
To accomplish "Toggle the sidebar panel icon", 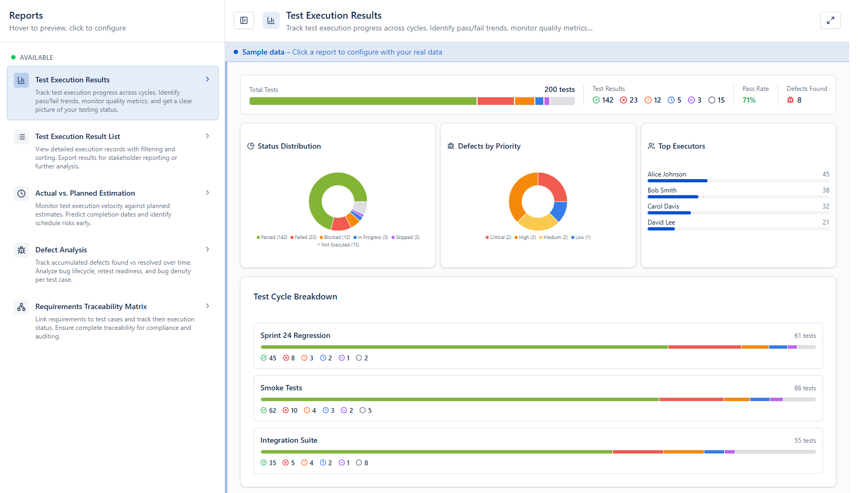I will [244, 20].
